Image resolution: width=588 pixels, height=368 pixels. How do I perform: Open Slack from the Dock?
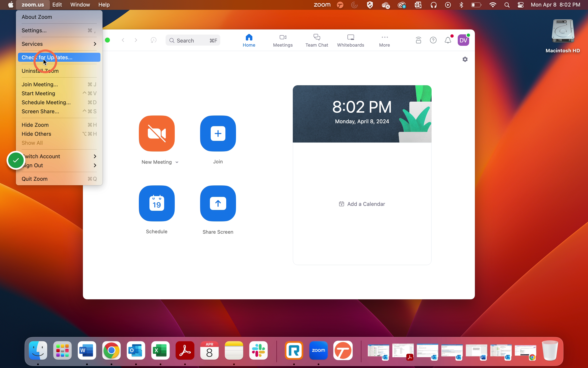(x=258, y=350)
